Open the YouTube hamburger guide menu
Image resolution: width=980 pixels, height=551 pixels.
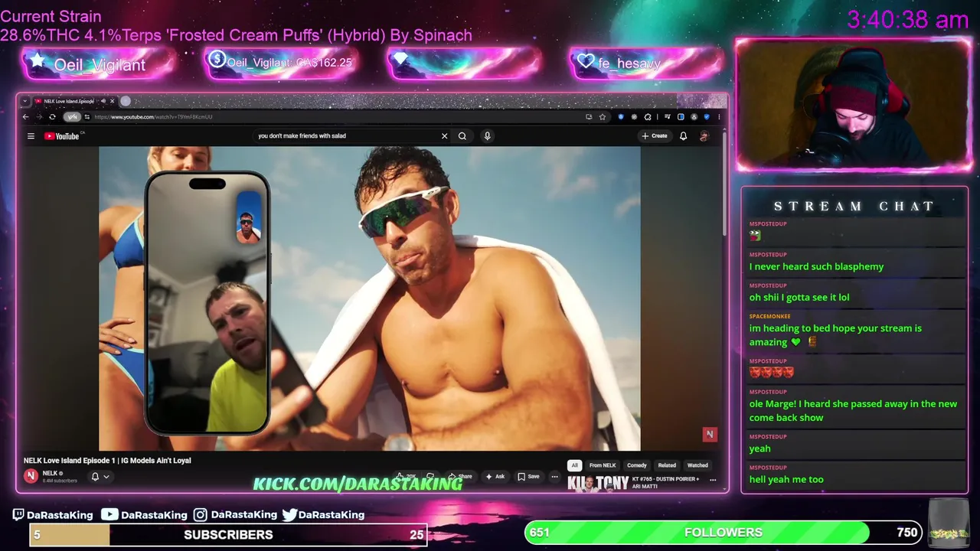[31, 136]
